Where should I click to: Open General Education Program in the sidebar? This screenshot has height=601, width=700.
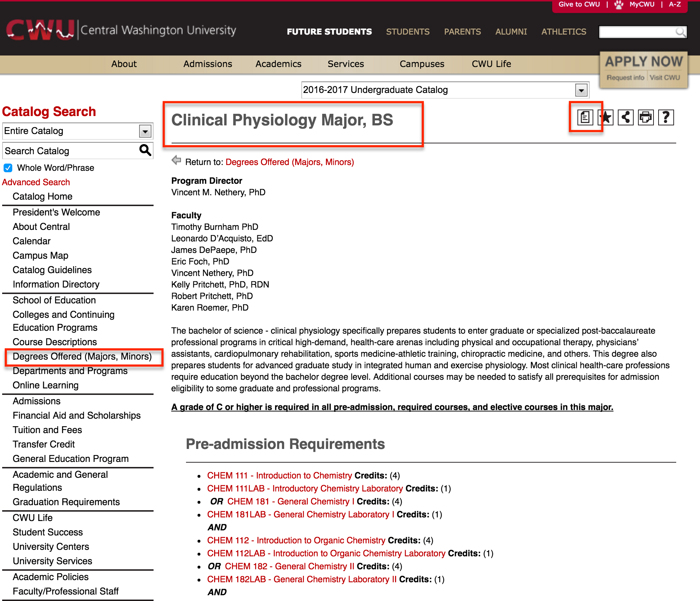pyautogui.click(x=71, y=459)
